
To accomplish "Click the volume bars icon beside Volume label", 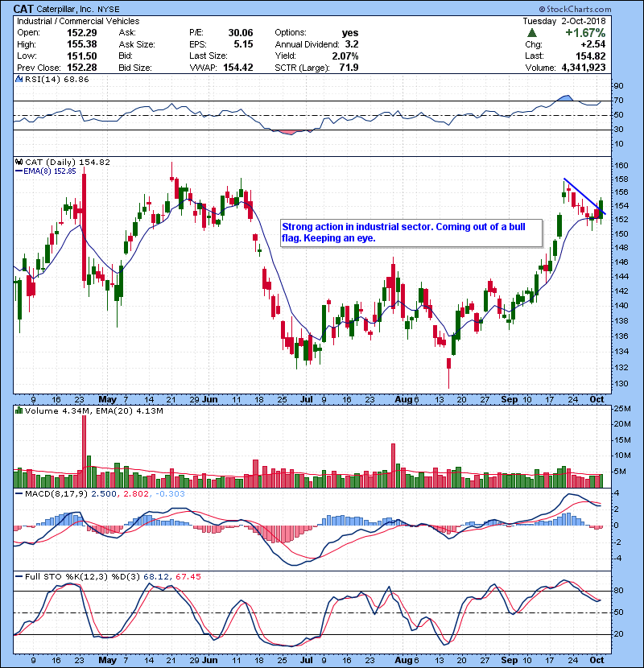I will tap(19, 410).
